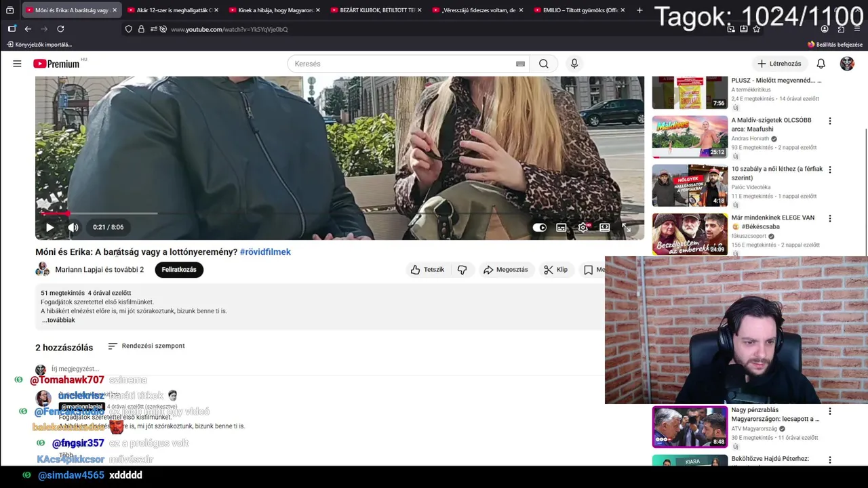
Task: Open the 'Már mindenkinek ELEGE VAN' thumbnail
Action: (x=690, y=235)
